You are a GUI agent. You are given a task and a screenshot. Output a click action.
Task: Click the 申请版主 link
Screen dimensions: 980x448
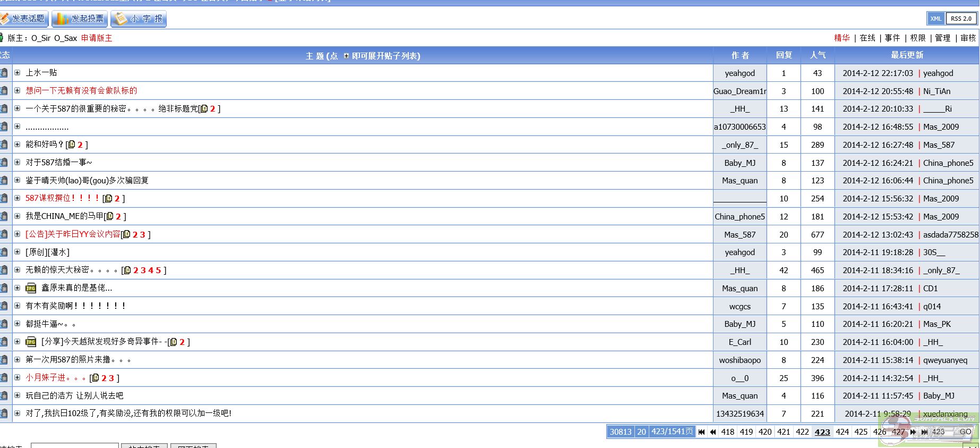tap(97, 38)
